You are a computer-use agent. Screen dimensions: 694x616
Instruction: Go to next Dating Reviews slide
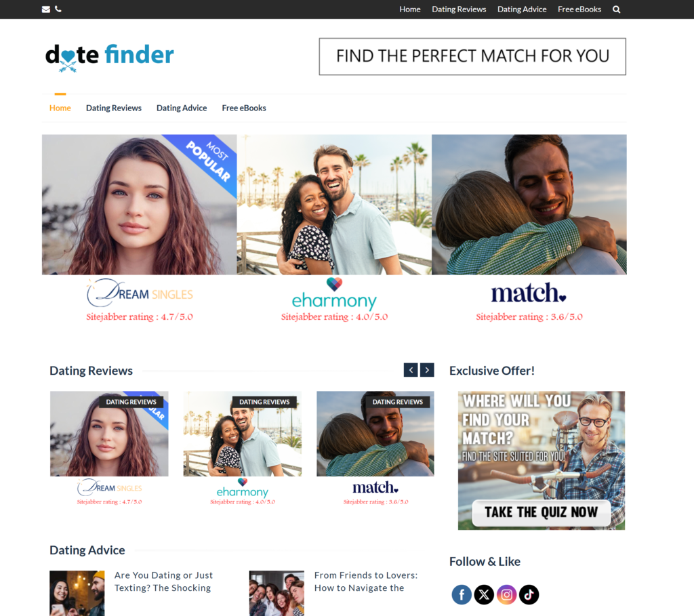click(x=427, y=370)
